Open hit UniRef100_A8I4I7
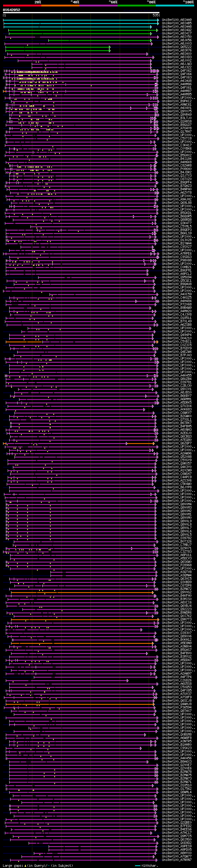Image resolution: width=197 pixels, height=868 pixels. click(177, 33)
